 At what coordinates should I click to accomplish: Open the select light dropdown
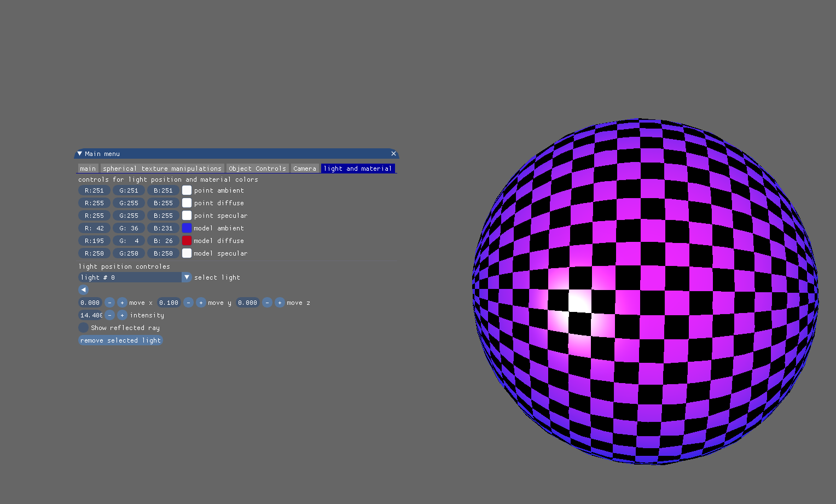(187, 277)
